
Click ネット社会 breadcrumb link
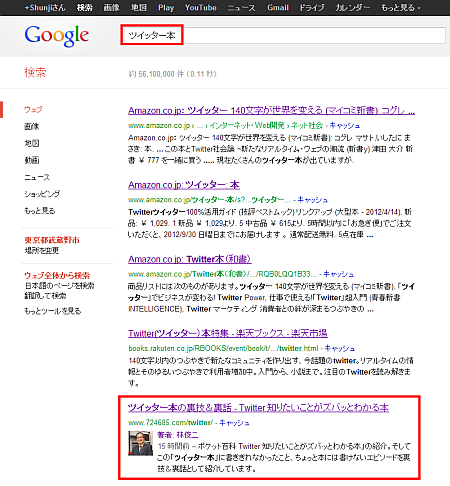tap(307, 126)
